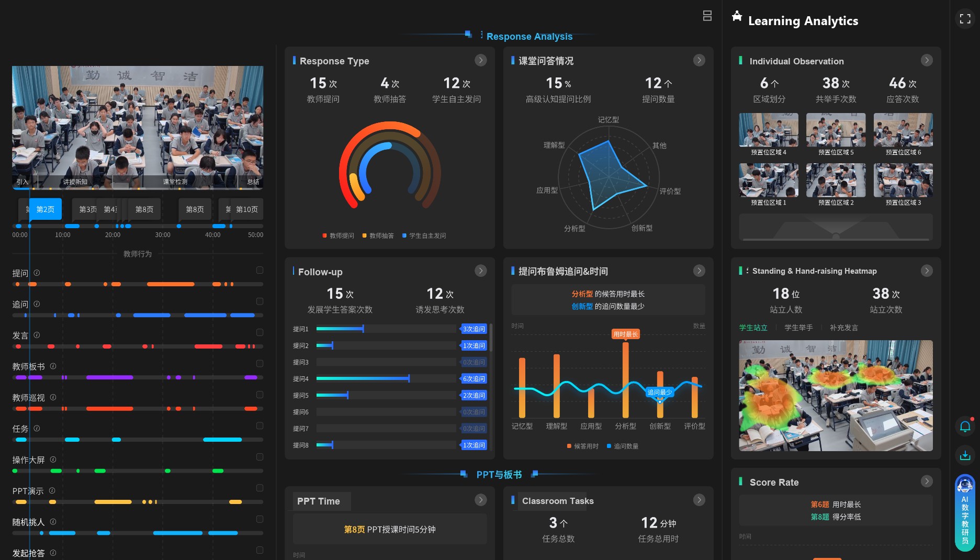980x560 pixels.
Task: Show info for 操作大屏 behavior
Action: pyautogui.click(x=53, y=460)
